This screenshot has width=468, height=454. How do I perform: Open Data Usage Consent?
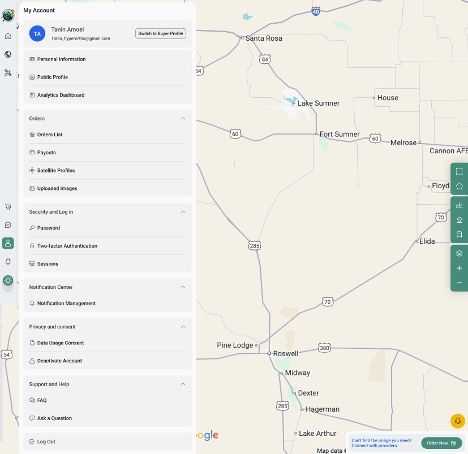pyautogui.click(x=107, y=343)
